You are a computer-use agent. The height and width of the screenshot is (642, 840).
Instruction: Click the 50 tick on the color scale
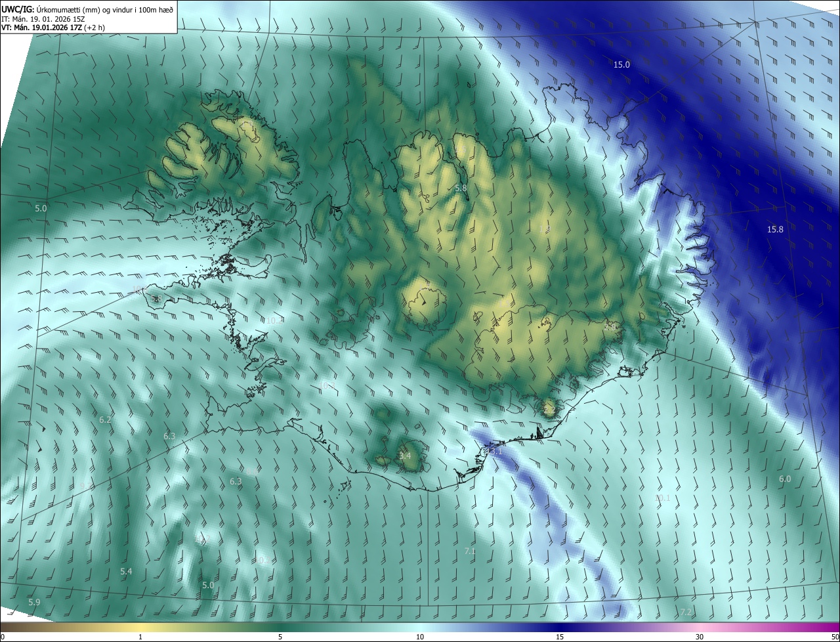click(835, 637)
